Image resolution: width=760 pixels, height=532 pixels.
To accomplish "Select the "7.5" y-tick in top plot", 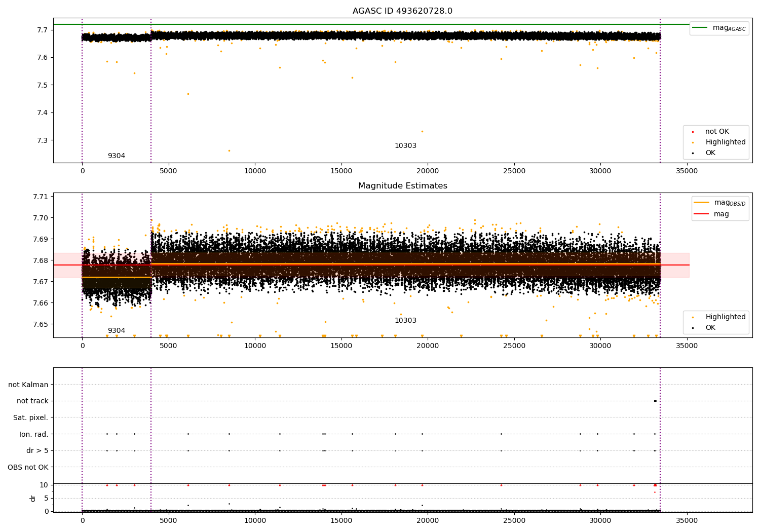I will point(43,85).
